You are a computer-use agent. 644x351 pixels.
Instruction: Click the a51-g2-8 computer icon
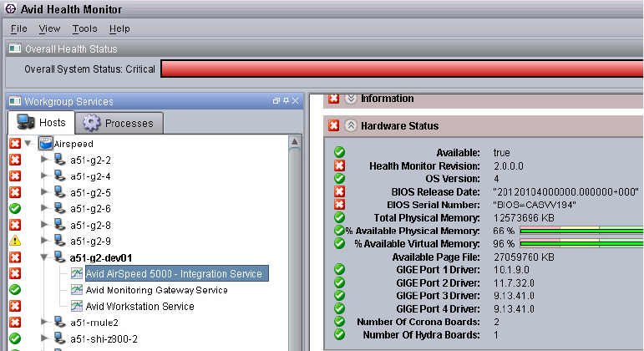point(59,225)
